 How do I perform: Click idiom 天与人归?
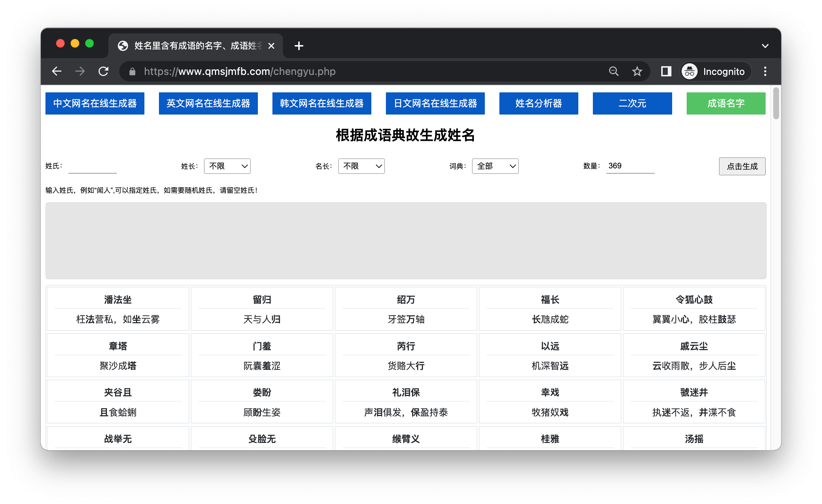point(262,319)
